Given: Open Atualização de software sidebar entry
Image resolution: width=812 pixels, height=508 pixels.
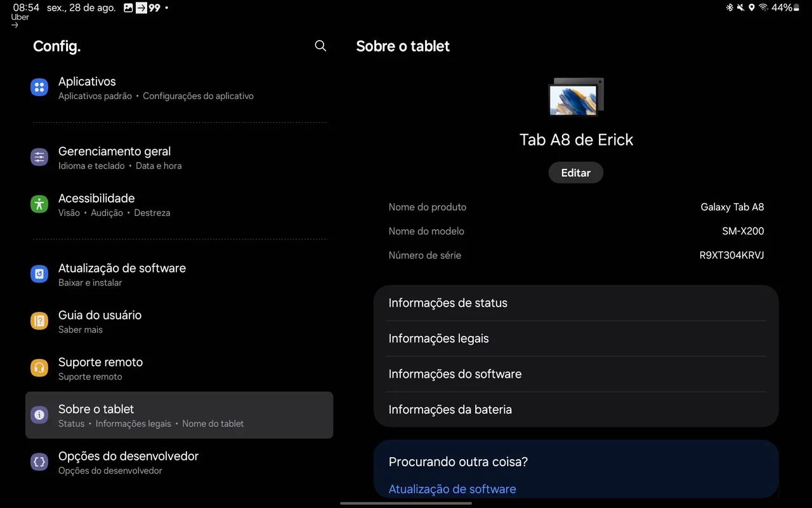Looking at the screenshot, I should pos(179,274).
